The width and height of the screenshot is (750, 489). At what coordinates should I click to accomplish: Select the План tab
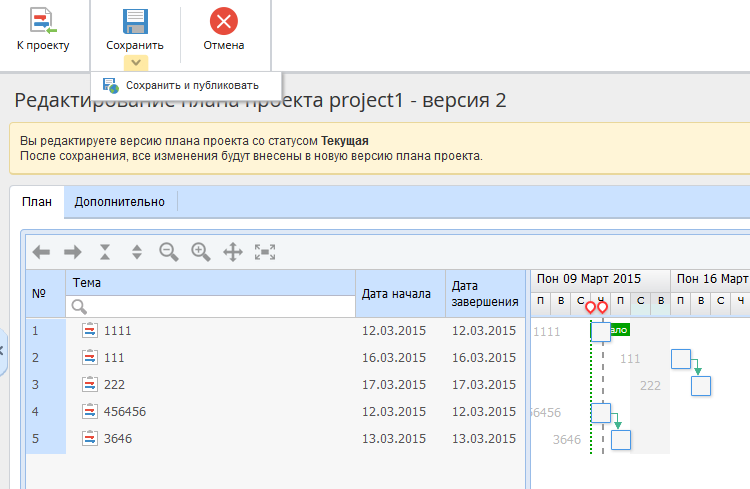coord(37,201)
